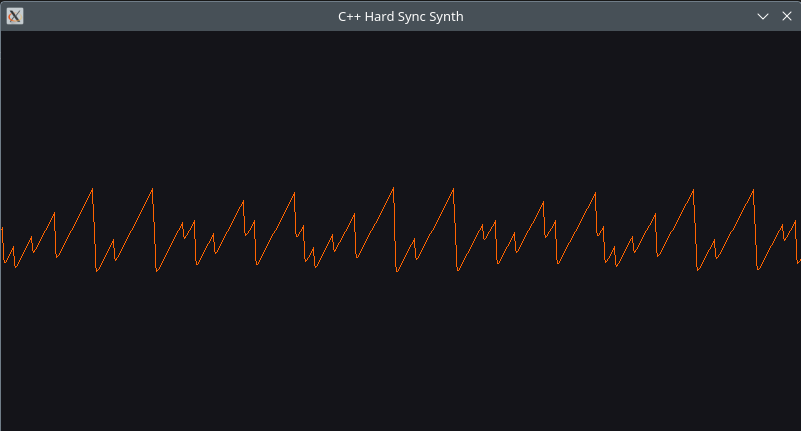Minimize window using the chevron button
Image resolution: width=801 pixels, height=431 pixels.
pyautogui.click(x=763, y=16)
